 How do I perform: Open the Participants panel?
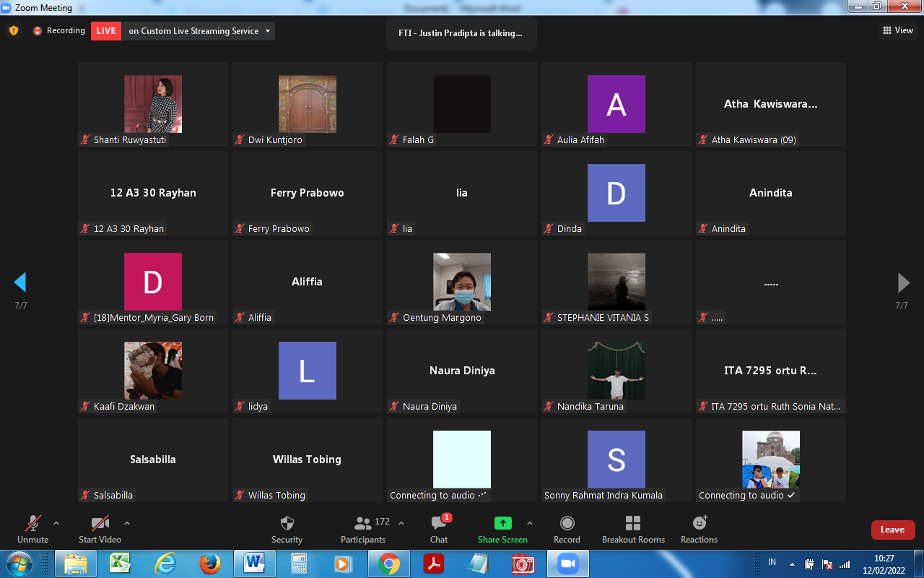pyautogui.click(x=363, y=524)
